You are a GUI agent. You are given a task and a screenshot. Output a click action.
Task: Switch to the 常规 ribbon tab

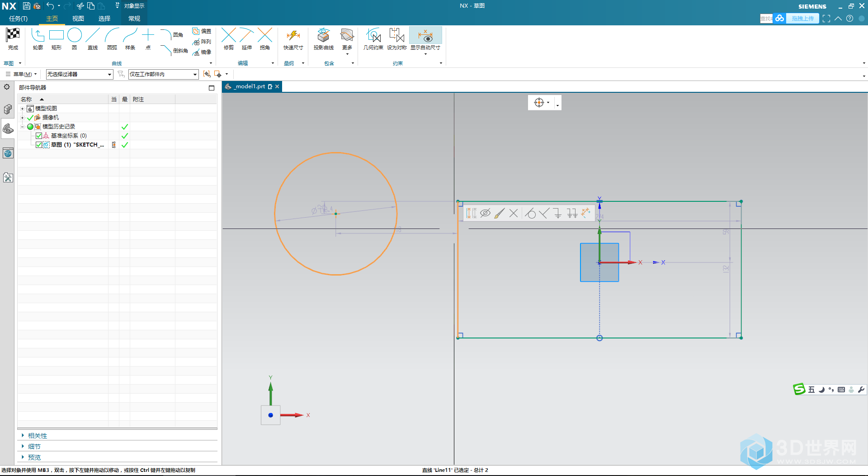point(134,19)
